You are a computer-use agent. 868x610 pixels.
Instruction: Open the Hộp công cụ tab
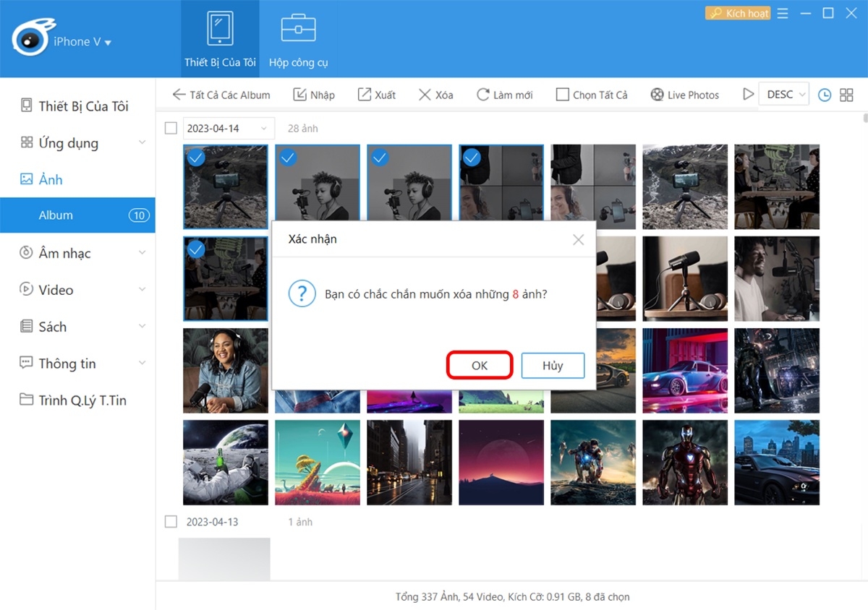pyautogui.click(x=298, y=40)
